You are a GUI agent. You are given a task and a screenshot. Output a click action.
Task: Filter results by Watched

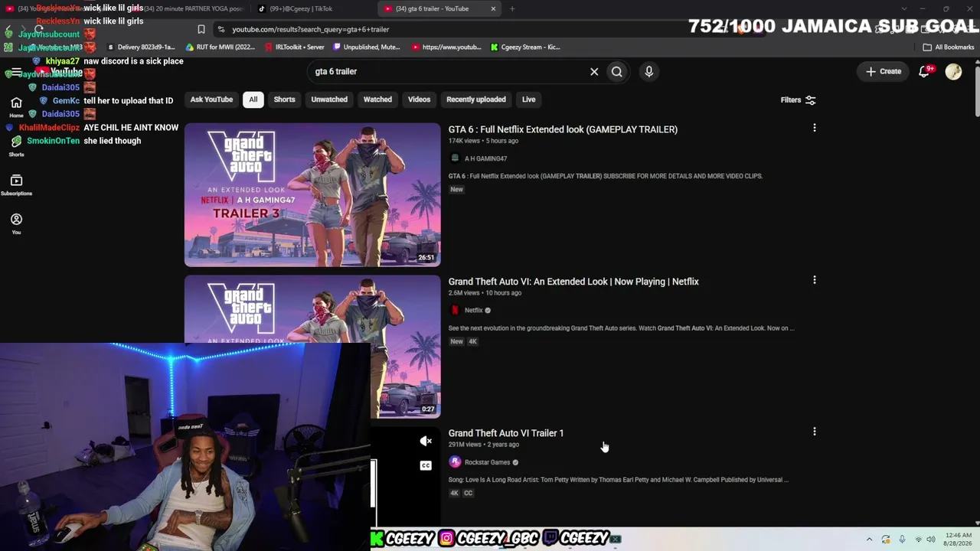click(377, 99)
